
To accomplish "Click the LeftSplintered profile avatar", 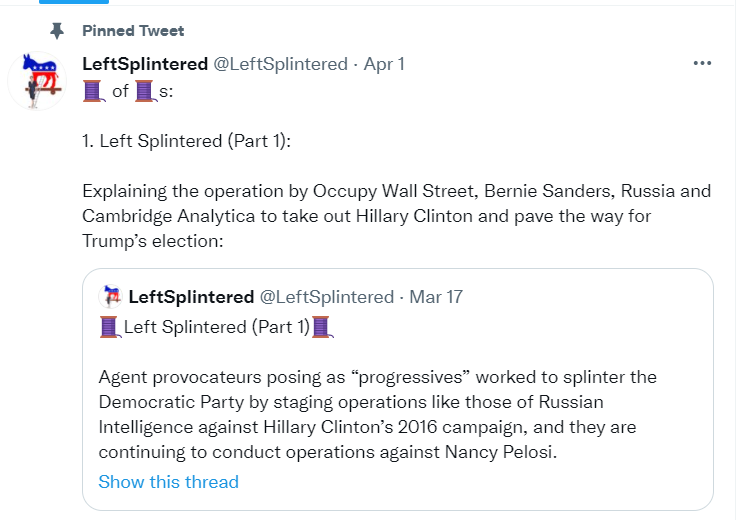I will coord(37,81).
